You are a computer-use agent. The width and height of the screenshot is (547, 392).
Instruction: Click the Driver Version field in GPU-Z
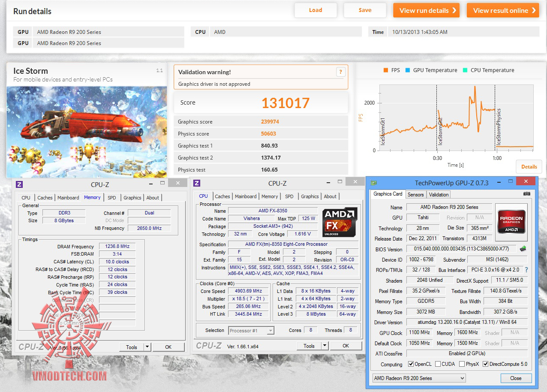tap(466, 322)
